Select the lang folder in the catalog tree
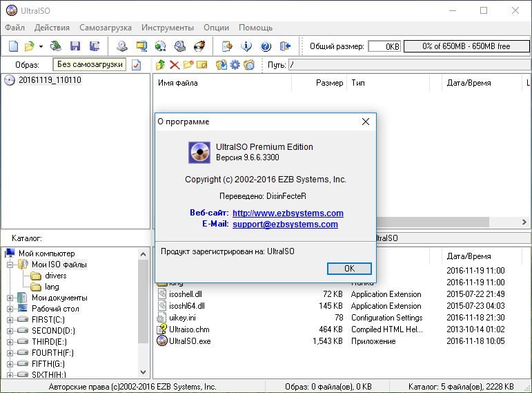The width and height of the screenshot is (532, 393). click(x=52, y=287)
